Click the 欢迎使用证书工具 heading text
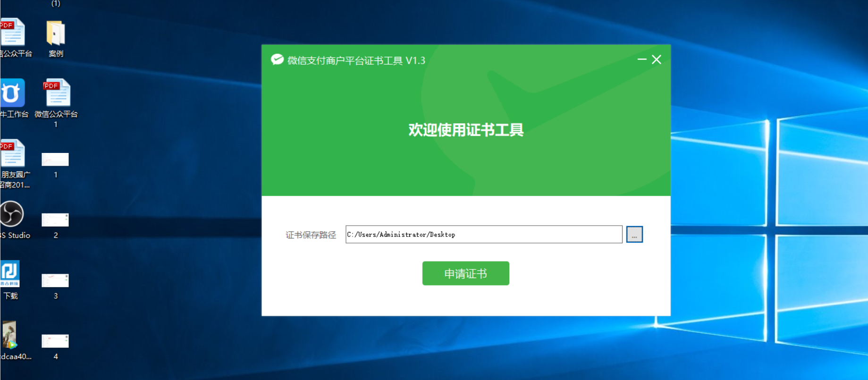This screenshot has height=380, width=868. pyautogui.click(x=466, y=130)
